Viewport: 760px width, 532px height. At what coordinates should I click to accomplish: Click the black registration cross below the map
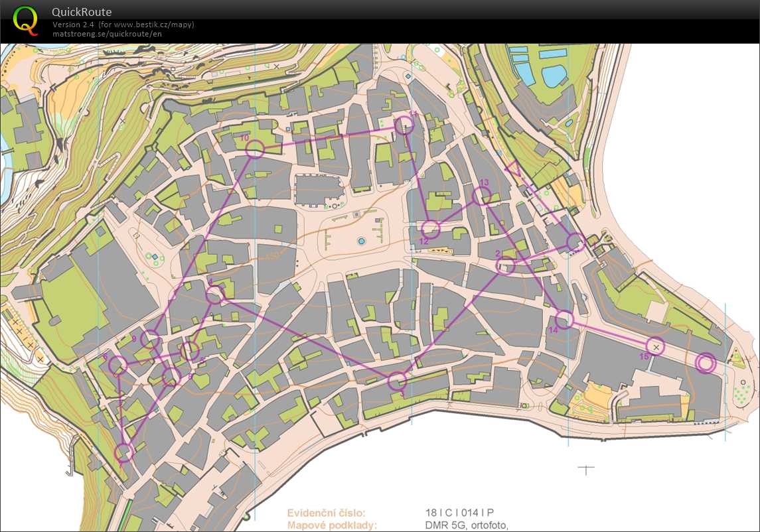585,470
